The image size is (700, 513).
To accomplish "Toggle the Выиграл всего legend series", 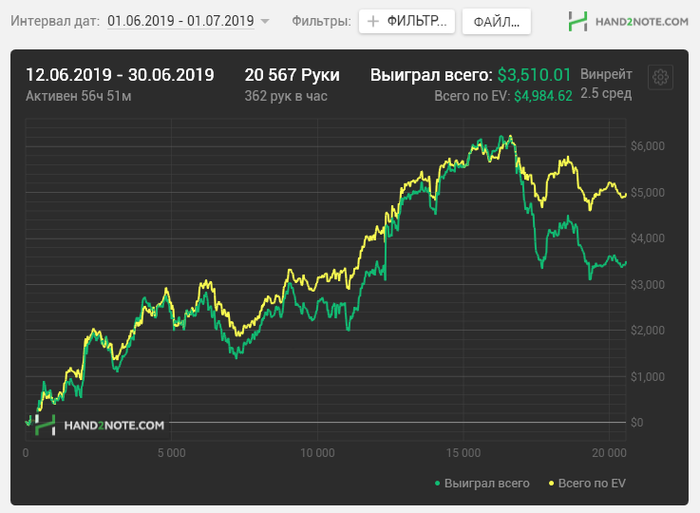I will pyautogui.click(x=482, y=483).
